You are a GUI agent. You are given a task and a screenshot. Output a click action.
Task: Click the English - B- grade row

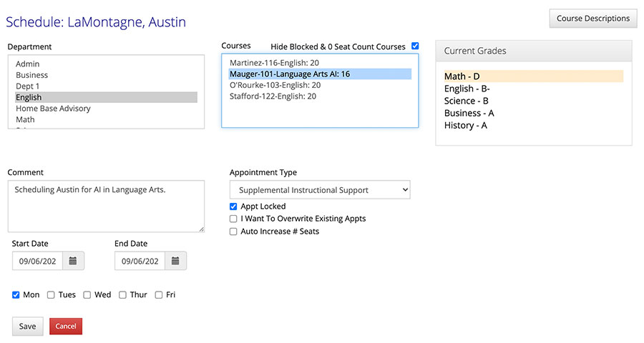tap(534, 89)
